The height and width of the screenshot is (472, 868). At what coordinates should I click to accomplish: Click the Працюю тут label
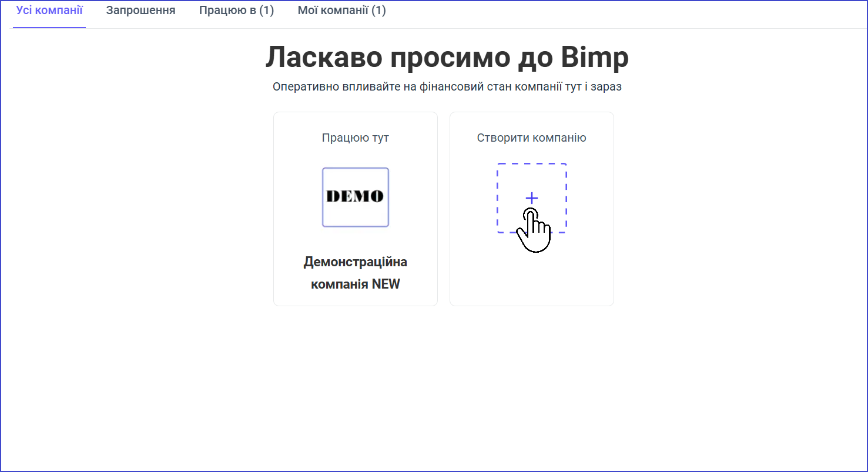click(x=356, y=138)
